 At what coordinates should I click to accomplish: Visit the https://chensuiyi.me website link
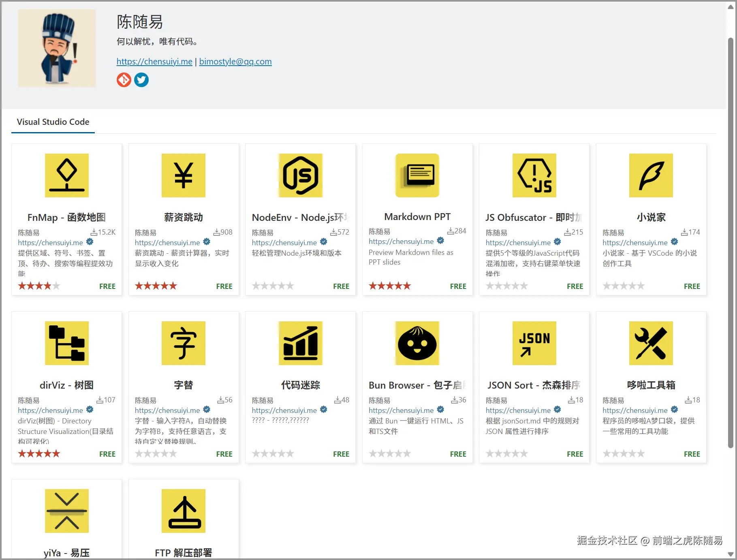[154, 61]
